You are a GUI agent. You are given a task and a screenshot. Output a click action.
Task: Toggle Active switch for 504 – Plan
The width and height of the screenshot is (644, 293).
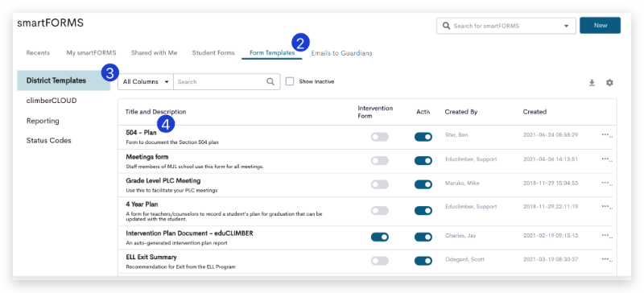pos(423,137)
